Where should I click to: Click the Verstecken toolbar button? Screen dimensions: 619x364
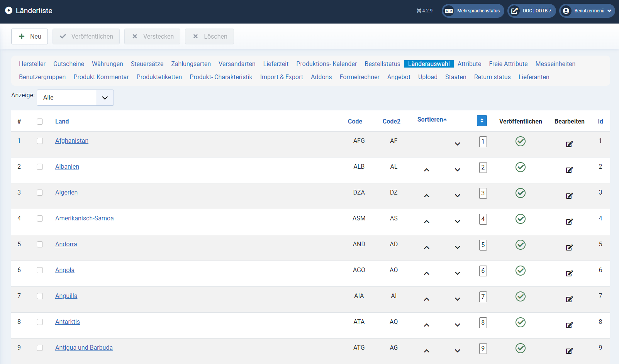(x=152, y=36)
